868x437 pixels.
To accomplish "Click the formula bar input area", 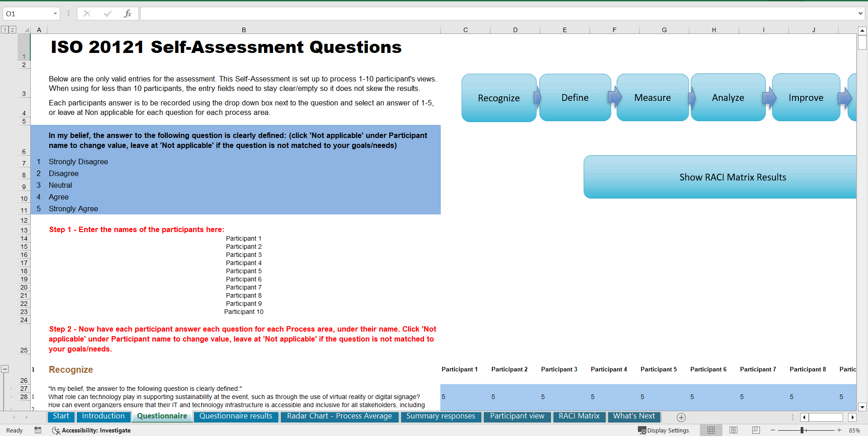I will 497,14.
